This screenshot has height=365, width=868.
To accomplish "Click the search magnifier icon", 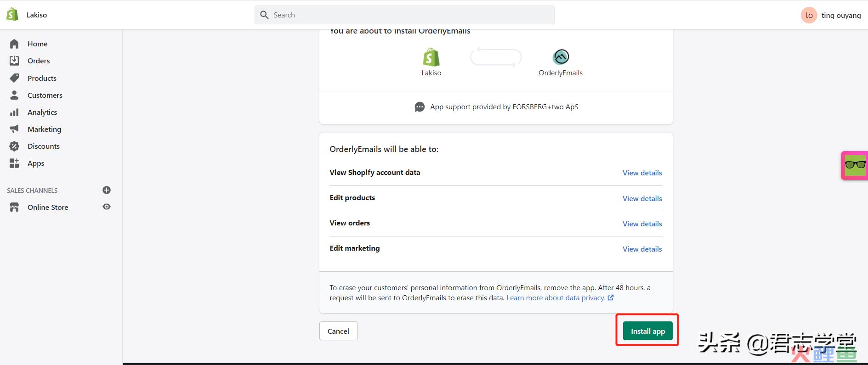I will (264, 15).
